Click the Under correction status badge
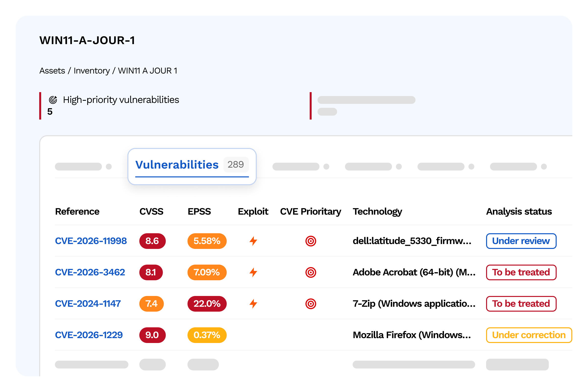 529,335
